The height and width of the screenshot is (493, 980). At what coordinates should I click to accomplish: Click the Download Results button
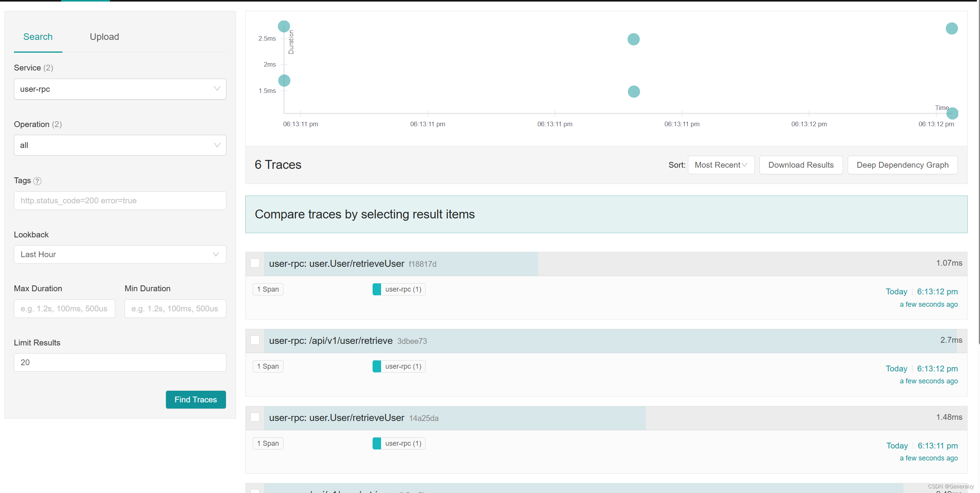point(800,165)
